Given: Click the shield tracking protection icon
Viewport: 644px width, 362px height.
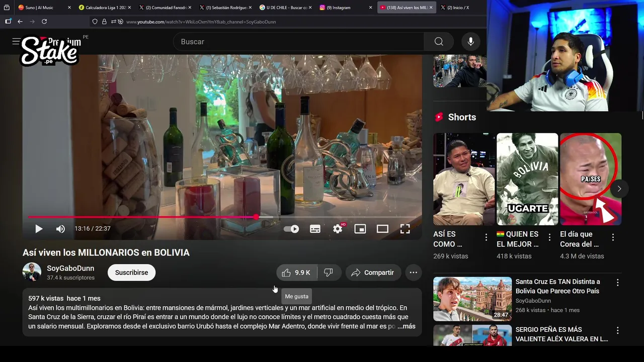Looking at the screenshot, I should (95, 22).
